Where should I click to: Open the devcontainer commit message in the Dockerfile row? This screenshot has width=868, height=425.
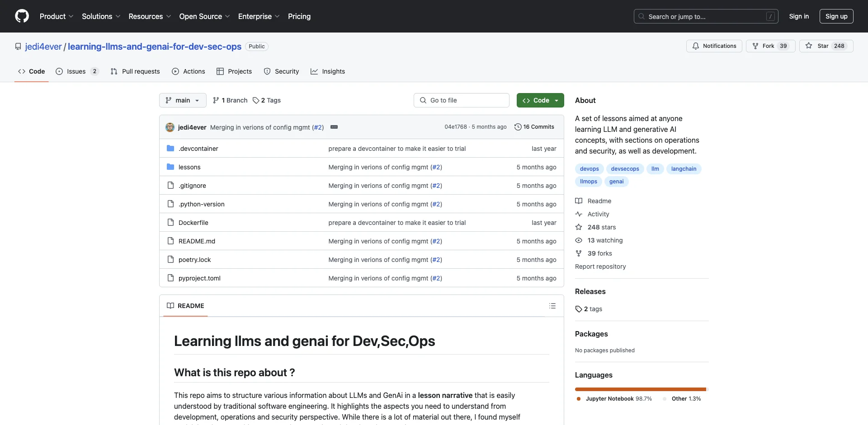tap(397, 223)
